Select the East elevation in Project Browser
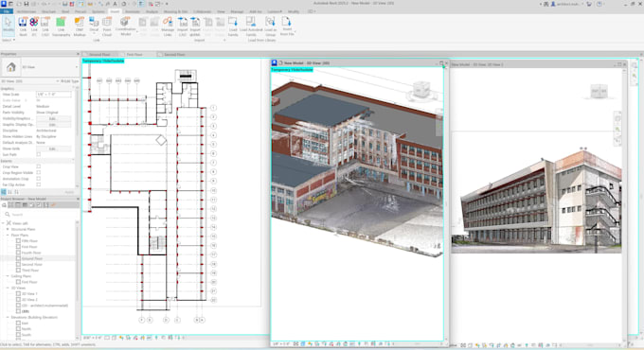This screenshot has width=644, height=350. click(x=25, y=324)
